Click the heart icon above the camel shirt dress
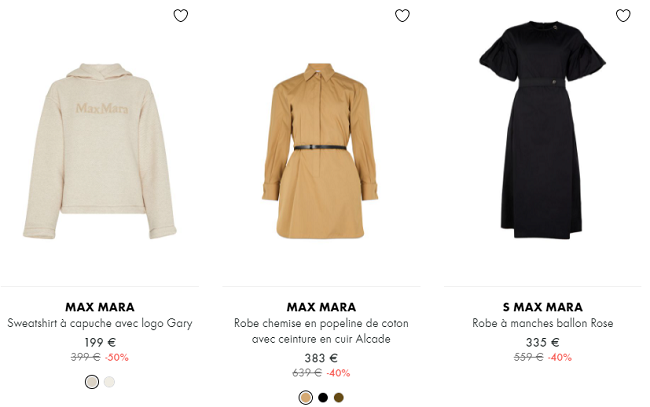Viewport: 650px width, 407px height. 402,16
